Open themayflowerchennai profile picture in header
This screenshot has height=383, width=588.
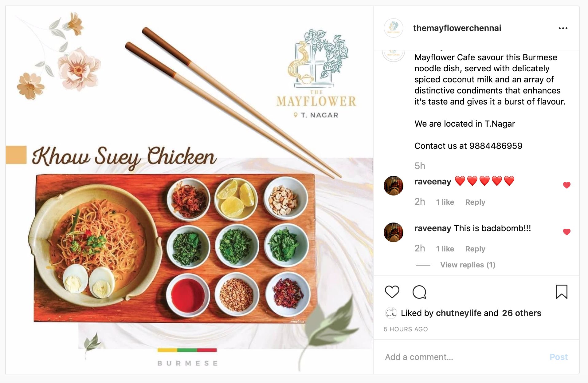pos(393,28)
